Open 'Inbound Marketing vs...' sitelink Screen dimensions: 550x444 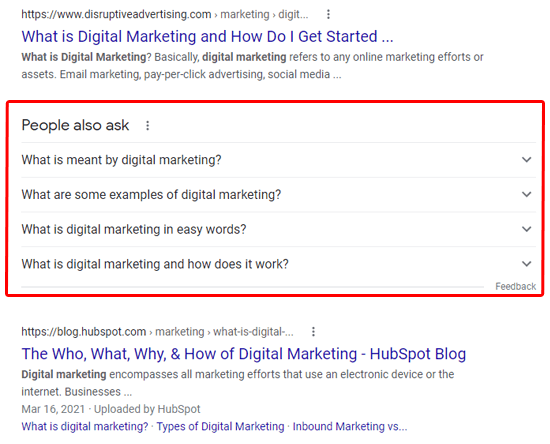(350, 426)
